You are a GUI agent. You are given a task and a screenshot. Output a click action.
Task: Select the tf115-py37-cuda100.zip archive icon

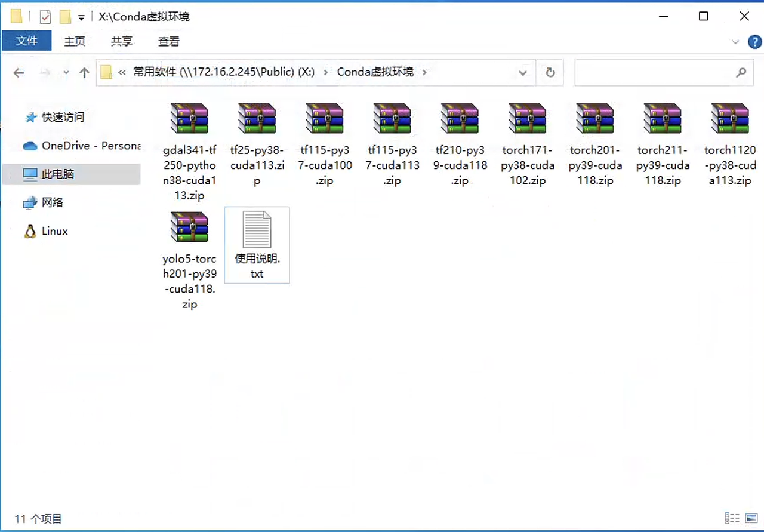pyautogui.click(x=325, y=118)
